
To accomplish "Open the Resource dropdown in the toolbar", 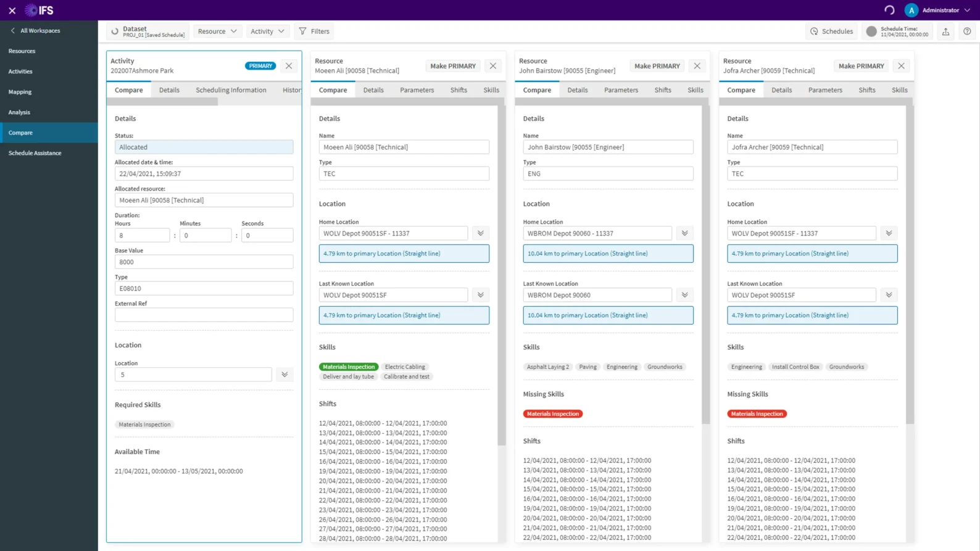I will pyautogui.click(x=217, y=31).
